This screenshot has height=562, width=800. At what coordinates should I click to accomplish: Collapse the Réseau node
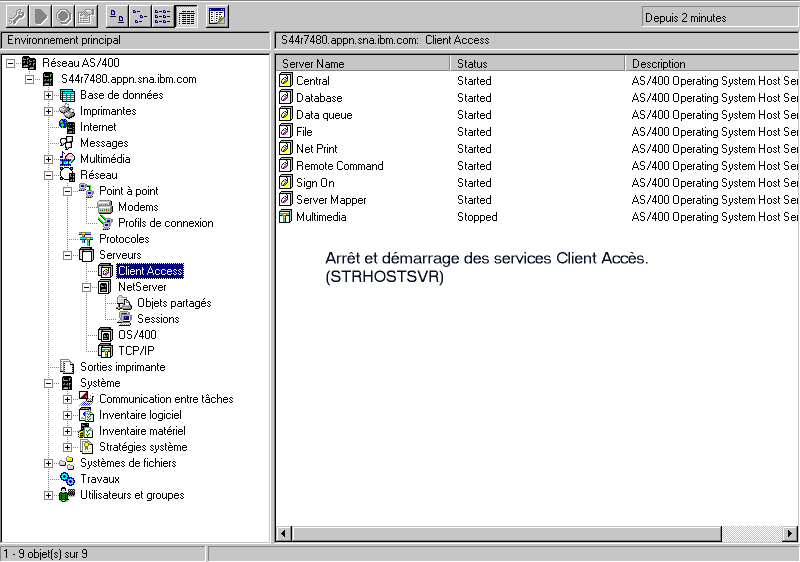48,175
